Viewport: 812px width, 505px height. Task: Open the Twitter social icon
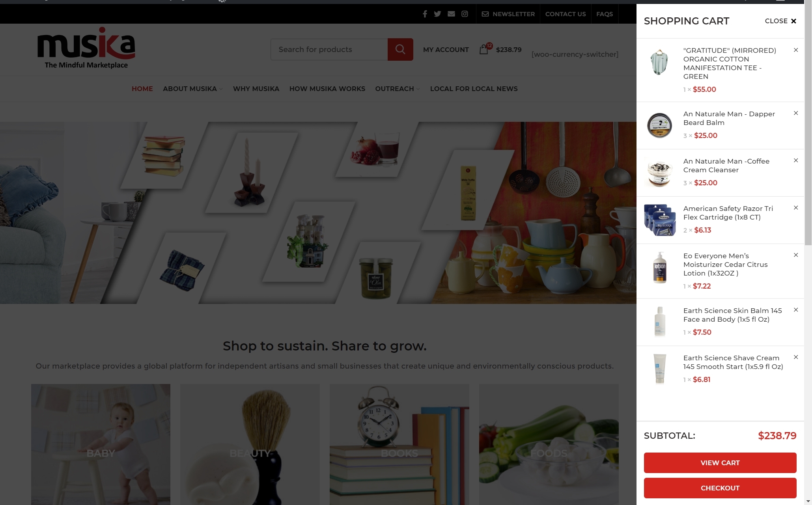pyautogui.click(x=437, y=14)
